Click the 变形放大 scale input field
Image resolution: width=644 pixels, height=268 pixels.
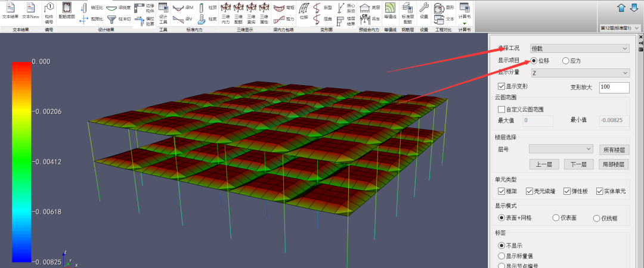tap(614, 88)
